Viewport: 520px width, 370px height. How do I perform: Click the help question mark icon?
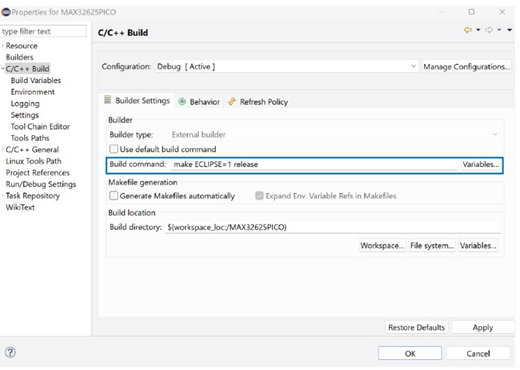coord(10,352)
